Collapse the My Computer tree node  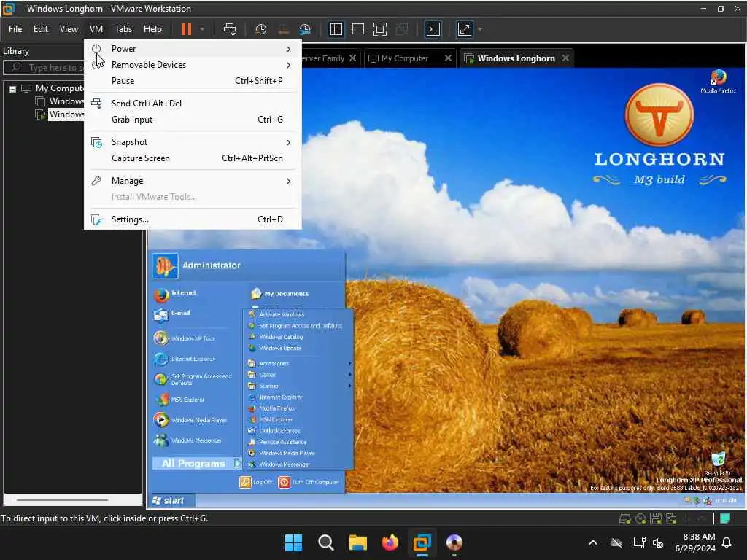tap(13, 88)
